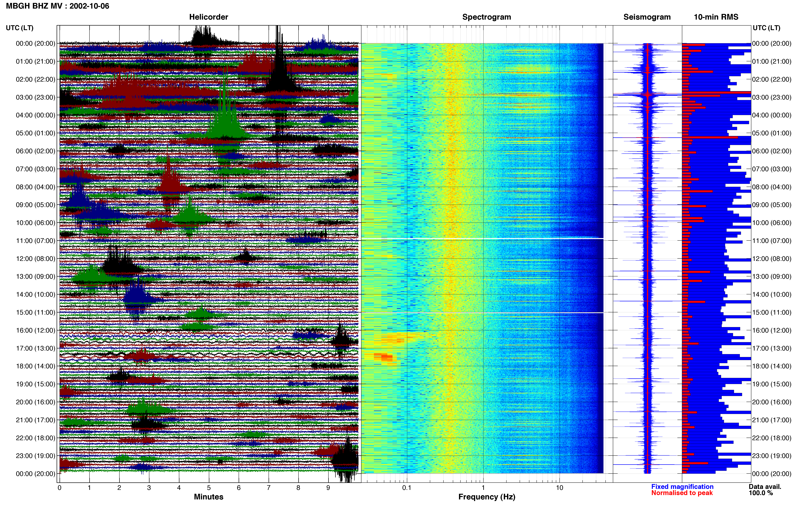Click the '1' frequency tick label
The width and height of the screenshot is (812, 508).
pyautogui.click(x=483, y=488)
